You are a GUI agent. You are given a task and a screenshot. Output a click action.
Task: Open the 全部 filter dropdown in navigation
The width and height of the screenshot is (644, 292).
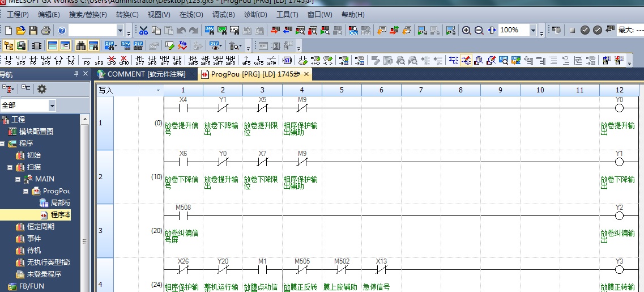coord(52,105)
